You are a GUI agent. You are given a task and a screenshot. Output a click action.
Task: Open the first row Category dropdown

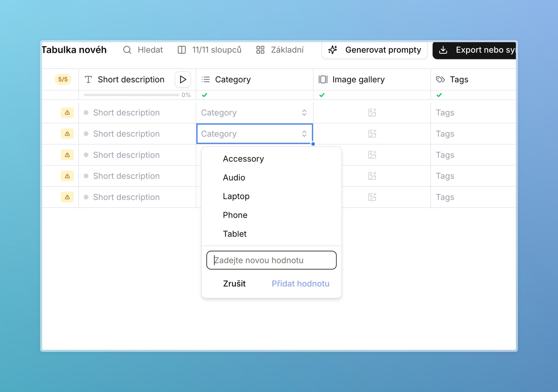pos(255,112)
